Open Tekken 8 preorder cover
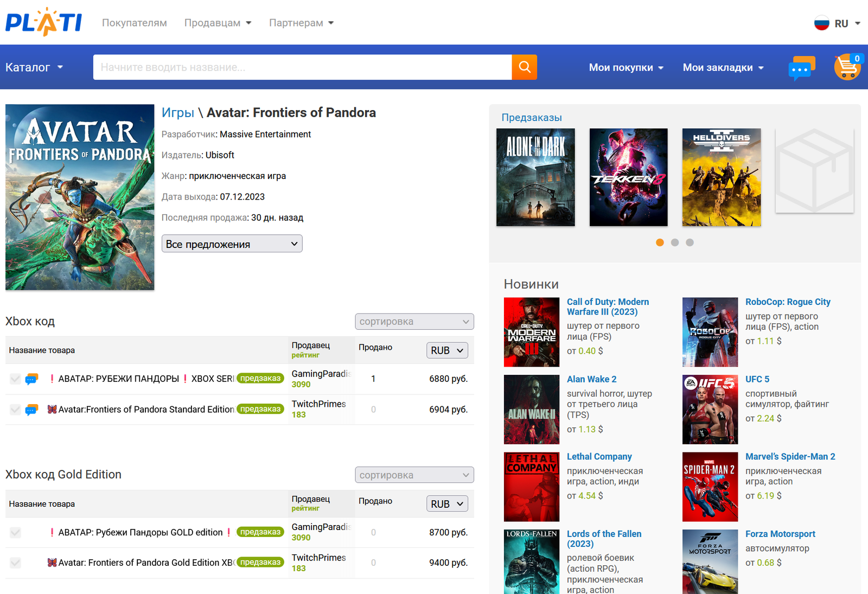 pyautogui.click(x=628, y=177)
